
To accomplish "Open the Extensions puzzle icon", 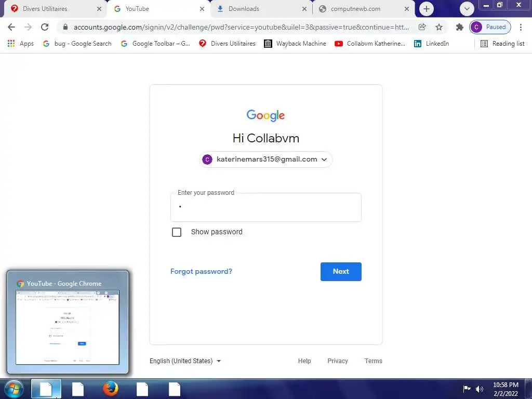I will (x=460, y=27).
